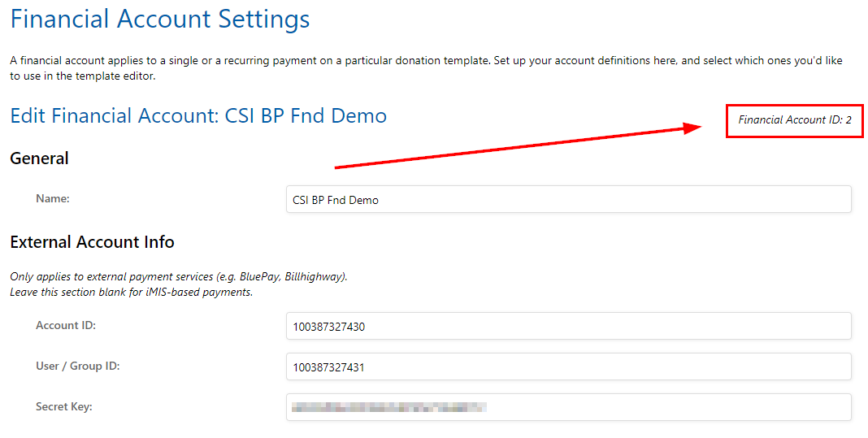Click the Name: field label
Viewport: 868px width, 438px height.
pyautogui.click(x=53, y=198)
